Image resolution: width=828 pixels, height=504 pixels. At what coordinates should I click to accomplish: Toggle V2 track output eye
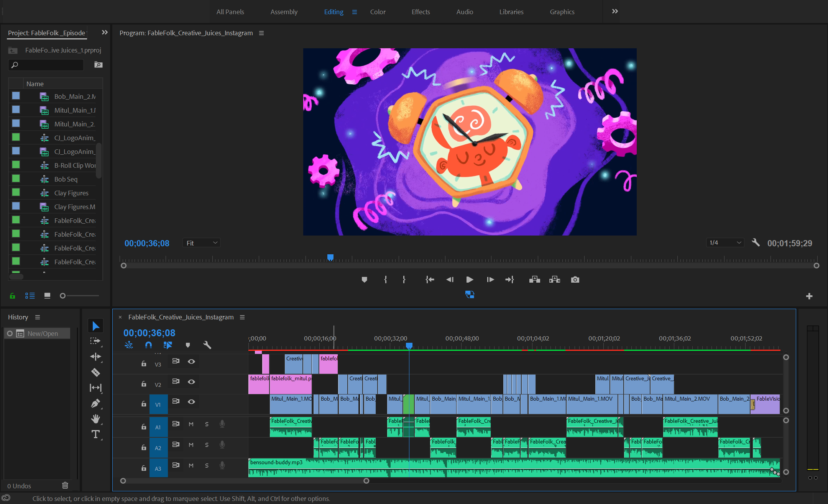(x=191, y=381)
